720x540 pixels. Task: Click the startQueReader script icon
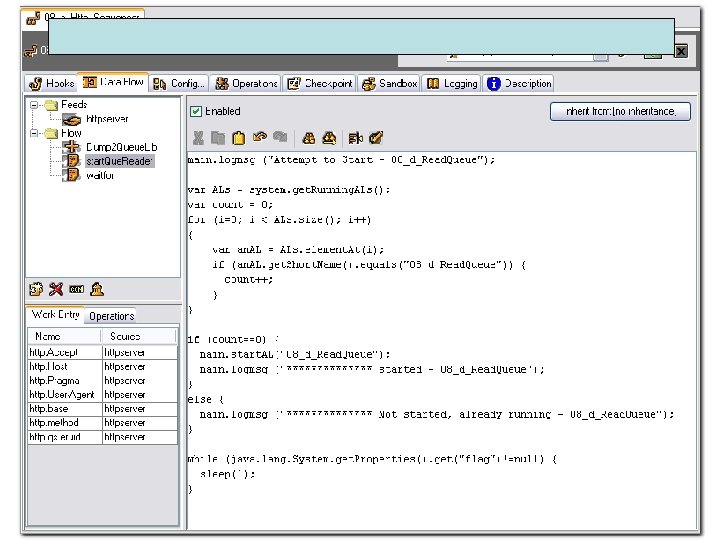tap(71, 161)
